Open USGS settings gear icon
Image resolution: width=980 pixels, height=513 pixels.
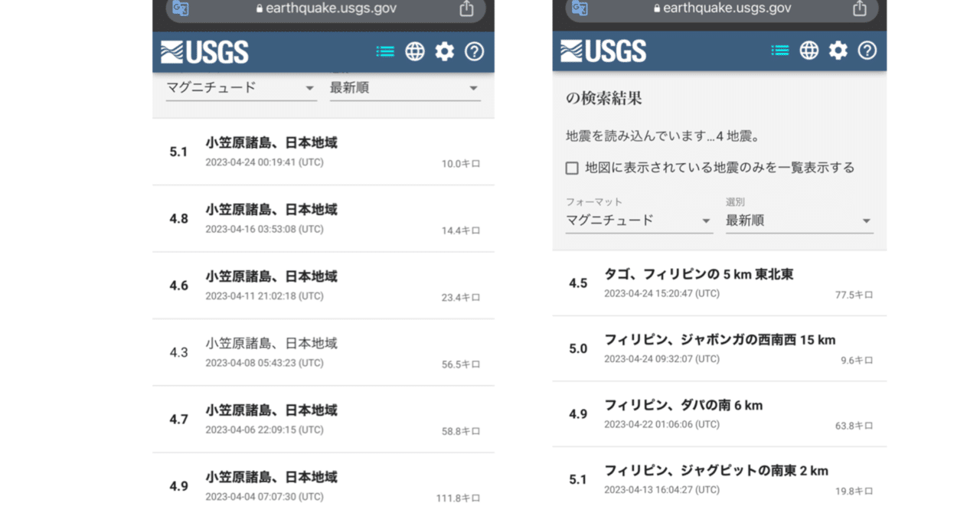coord(444,51)
